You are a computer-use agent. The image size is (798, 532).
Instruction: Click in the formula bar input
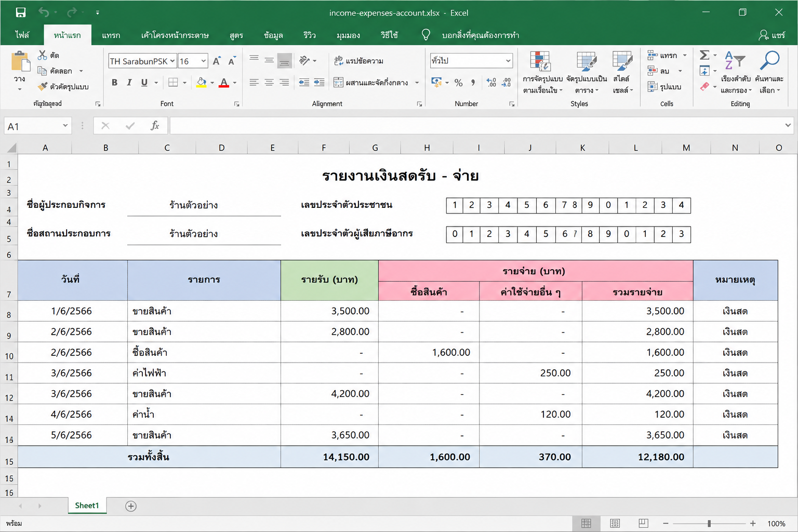[476, 125]
